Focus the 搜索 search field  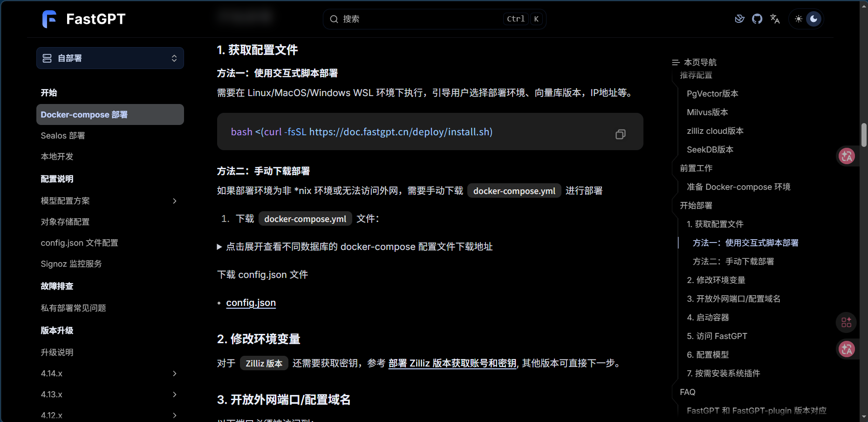point(434,19)
